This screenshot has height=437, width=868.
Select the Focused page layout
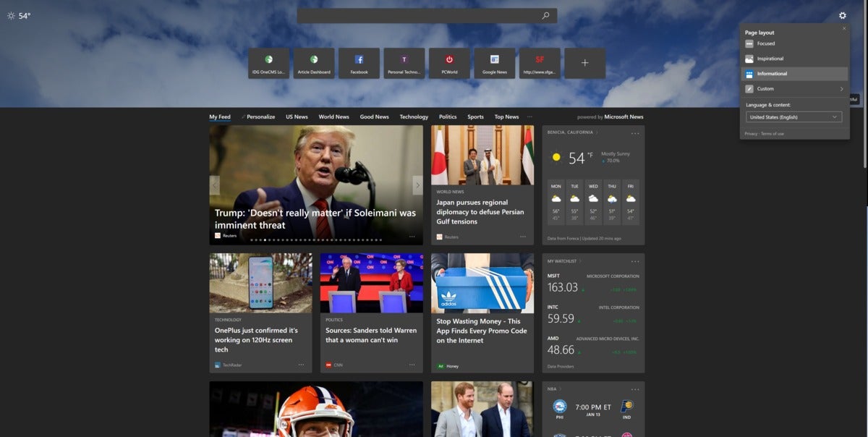click(794, 43)
